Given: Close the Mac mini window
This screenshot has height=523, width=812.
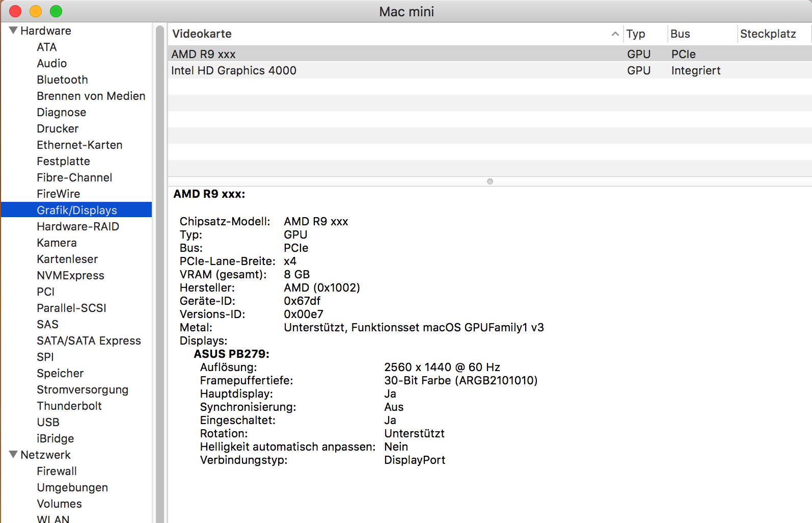Looking at the screenshot, I should click(x=15, y=11).
